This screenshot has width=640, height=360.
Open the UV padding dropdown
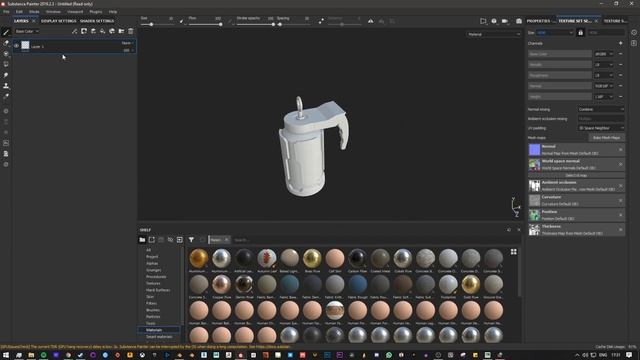601,128
